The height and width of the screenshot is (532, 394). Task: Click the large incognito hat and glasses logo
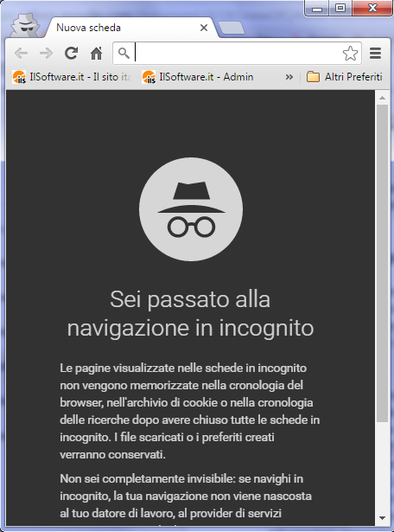(191, 209)
